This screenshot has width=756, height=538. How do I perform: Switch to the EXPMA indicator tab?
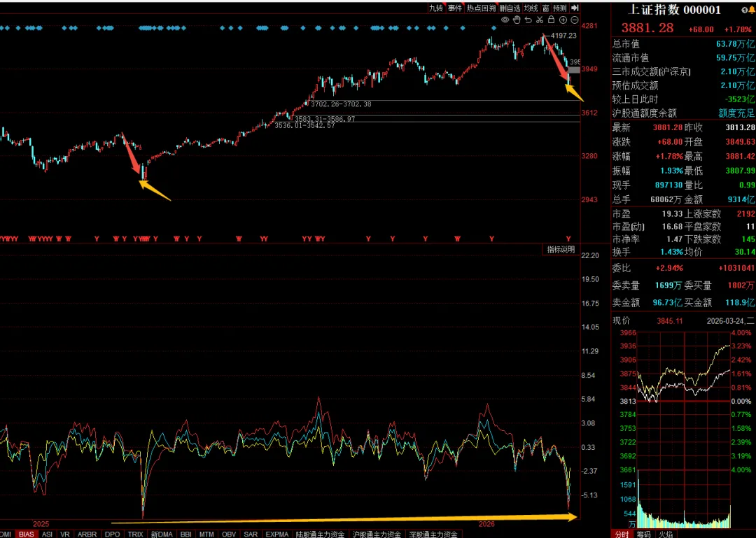[276, 534]
